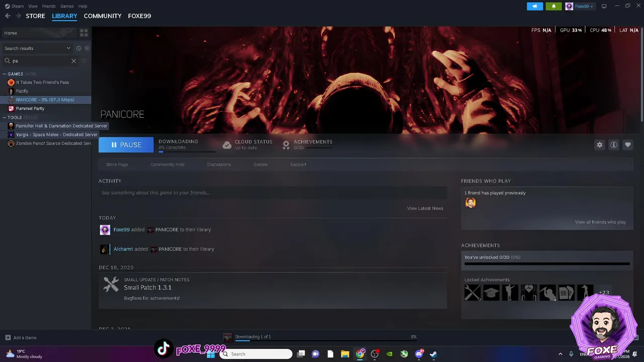Screen dimensions: 644x362
Task: Select PANICORE downloading entry in sidebar
Action: tap(45, 100)
